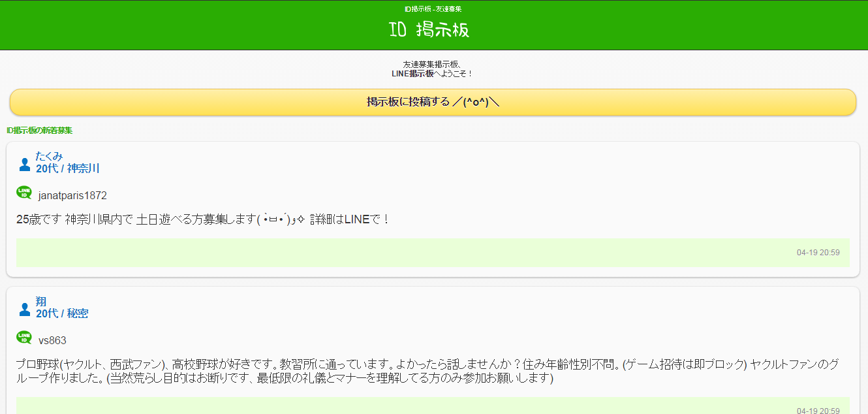Click the user profile icon beside たくみ
The height and width of the screenshot is (414, 868).
(25, 164)
